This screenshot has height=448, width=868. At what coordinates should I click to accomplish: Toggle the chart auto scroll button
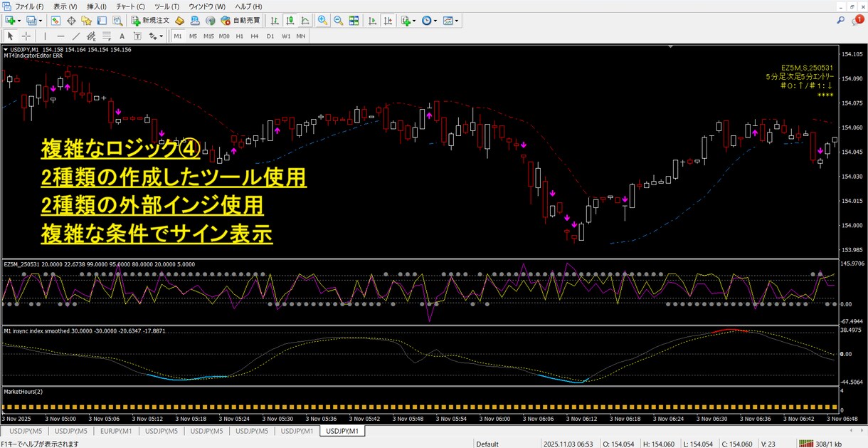coord(371,21)
